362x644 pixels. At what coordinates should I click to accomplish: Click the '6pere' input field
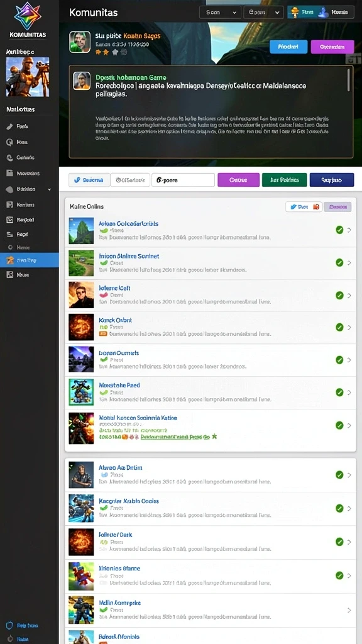[183, 180]
